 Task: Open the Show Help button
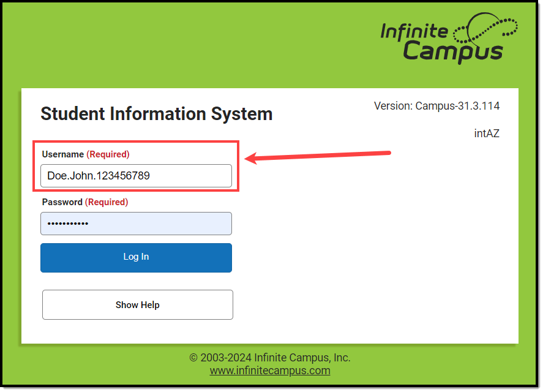(138, 304)
